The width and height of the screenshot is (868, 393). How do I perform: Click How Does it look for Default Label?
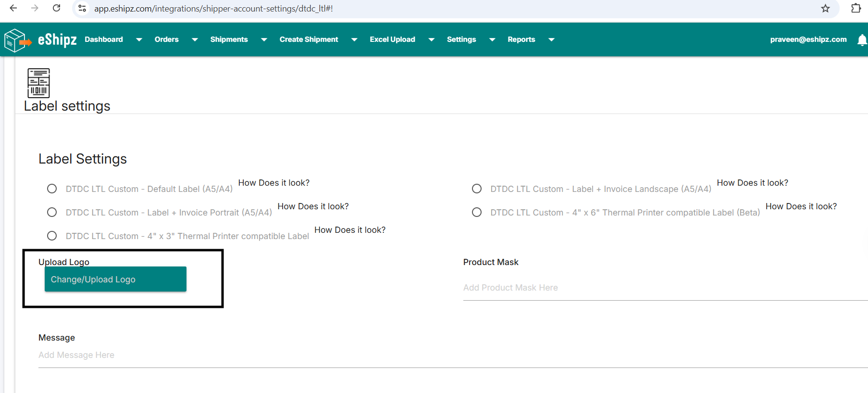(274, 183)
